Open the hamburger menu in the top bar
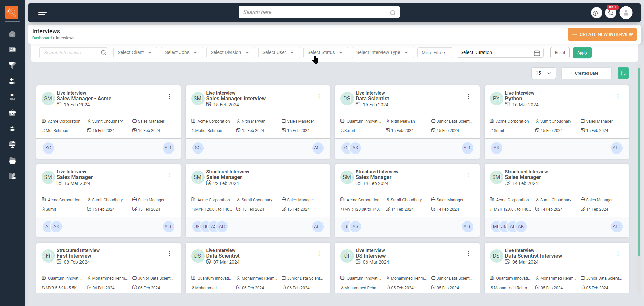Screen dimensions: 644x306 [42, 13]
